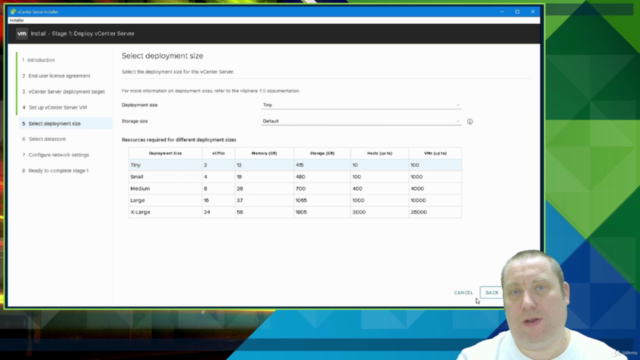Click the VMs (up to) column header
640x360 pixels.
click(x=435, y=153)
